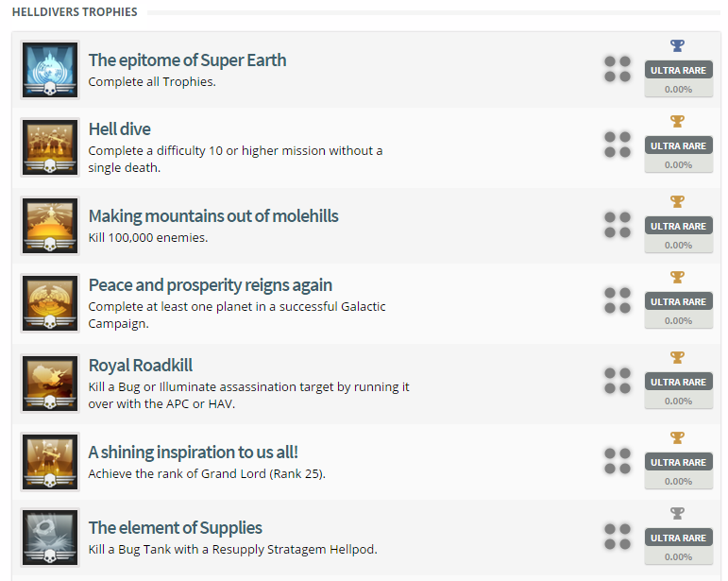728x581 pixels.
Task: Click the platinum trophy icon for Super Earth
Action: pos(677,45)
